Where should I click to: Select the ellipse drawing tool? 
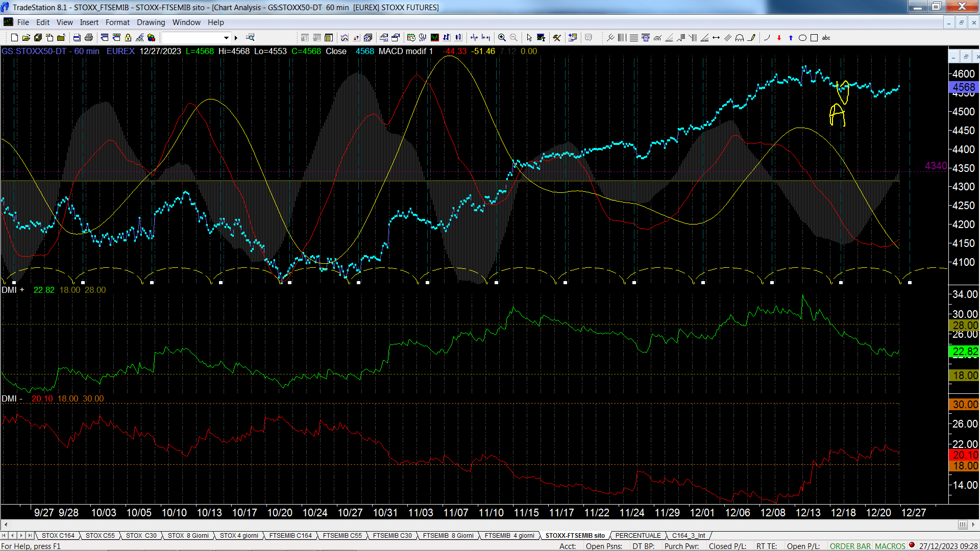(x=802, y=38)
